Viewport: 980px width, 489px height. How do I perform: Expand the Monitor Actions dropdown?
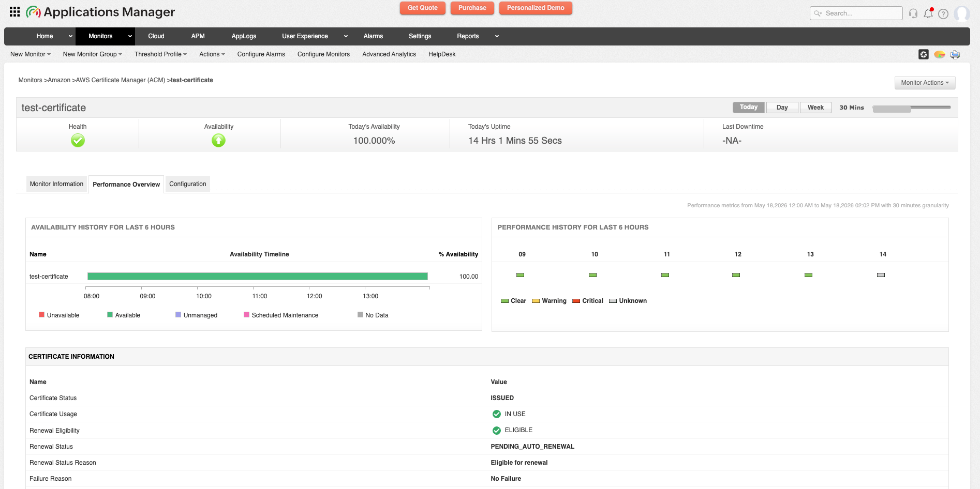[x=925, y=83]
